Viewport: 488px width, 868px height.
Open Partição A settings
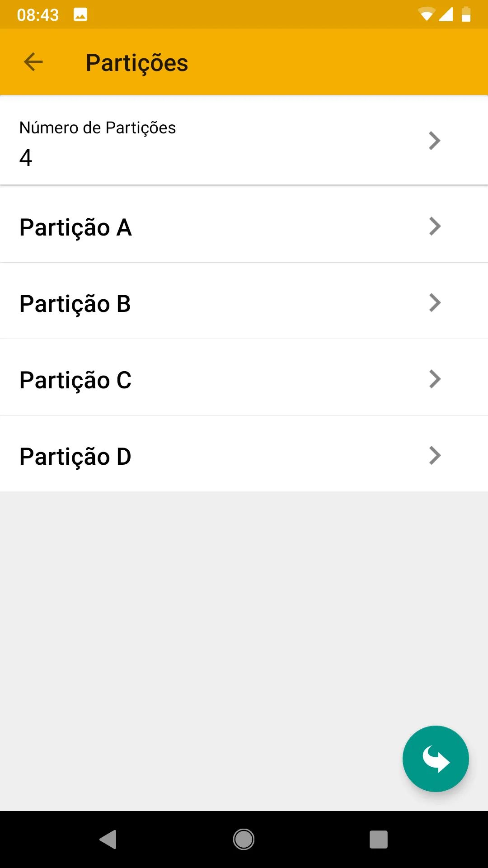pos(75,227)
